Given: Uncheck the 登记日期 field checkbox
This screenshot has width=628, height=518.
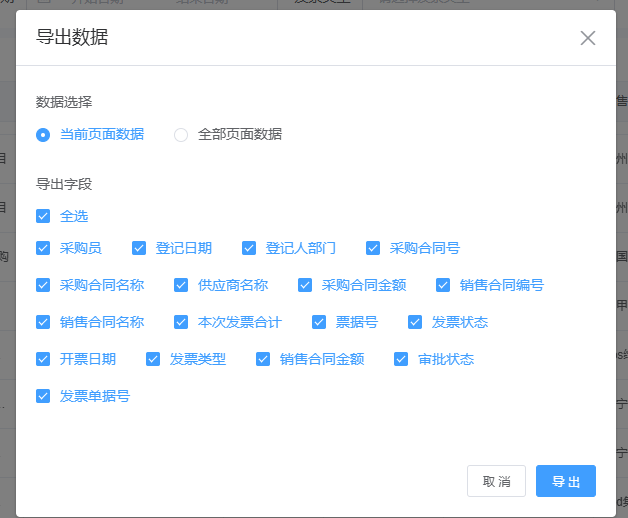Looking at the screenshot, I should tap(139, 248).
